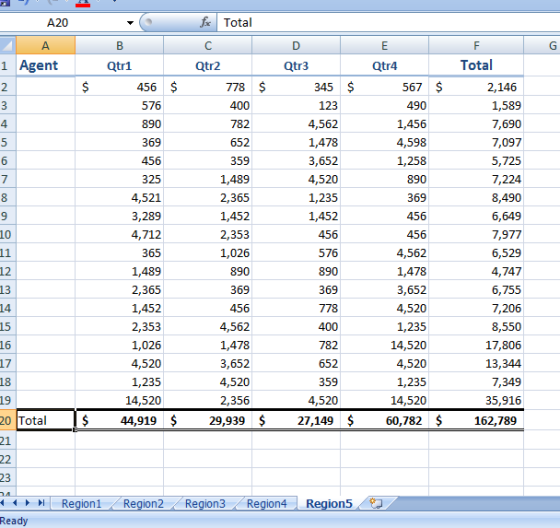Image resolution: width=560 pixels, height=528 pixels.
Task: Click the formula bar containing Total
Action: pyautogui.click(x=388, y=23)
